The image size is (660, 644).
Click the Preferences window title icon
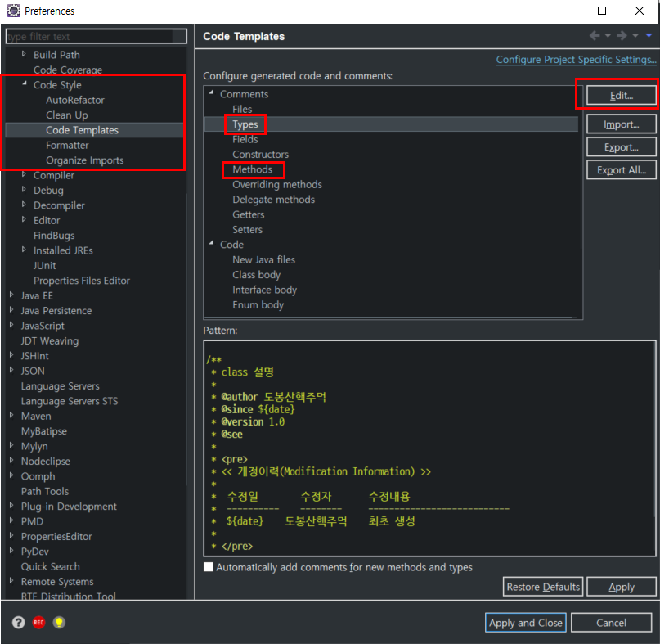tap(12, 11)
